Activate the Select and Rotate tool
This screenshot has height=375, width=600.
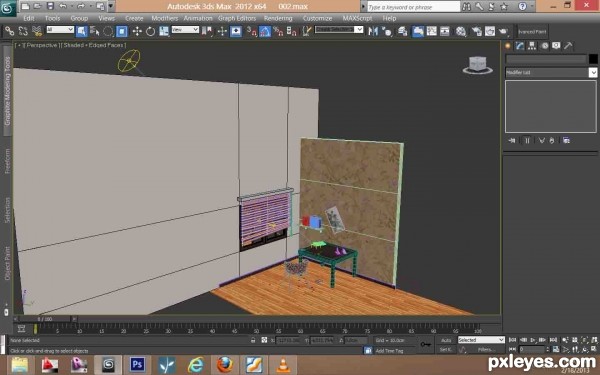pyautogui.click(x=150, y=31)
